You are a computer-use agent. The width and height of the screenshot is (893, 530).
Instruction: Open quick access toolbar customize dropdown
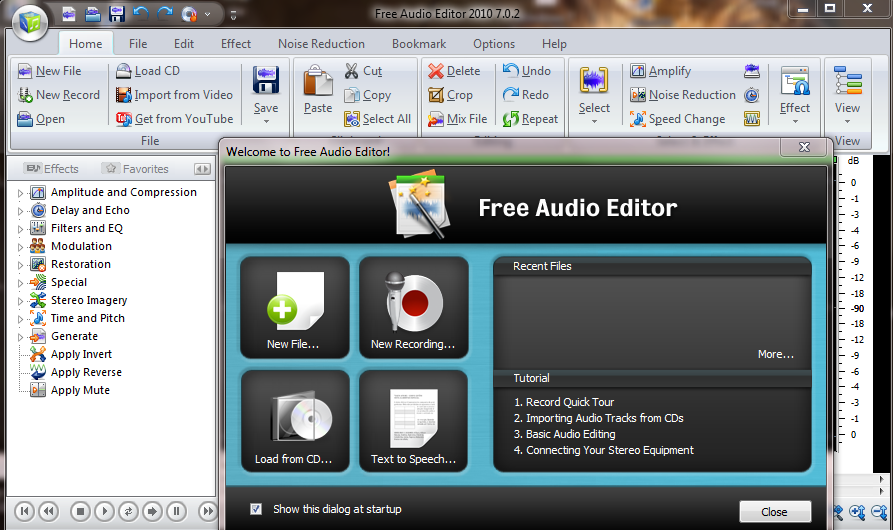point(234,15)
